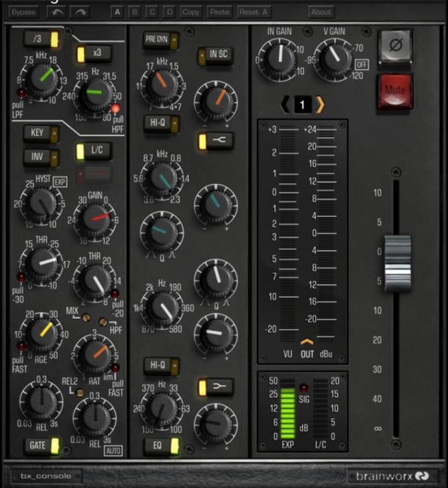Click the Copy button
This screenshot has height=488, width=448.
(190, 12)
